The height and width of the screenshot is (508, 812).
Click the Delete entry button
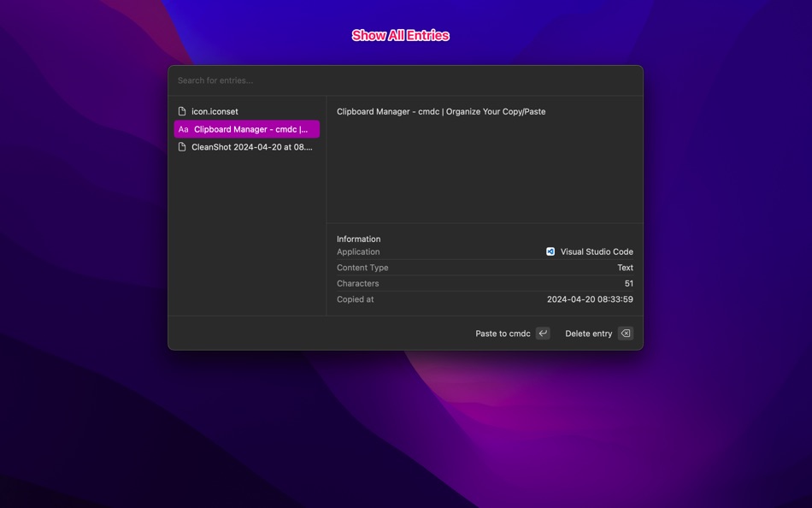(x=588, y=333)
